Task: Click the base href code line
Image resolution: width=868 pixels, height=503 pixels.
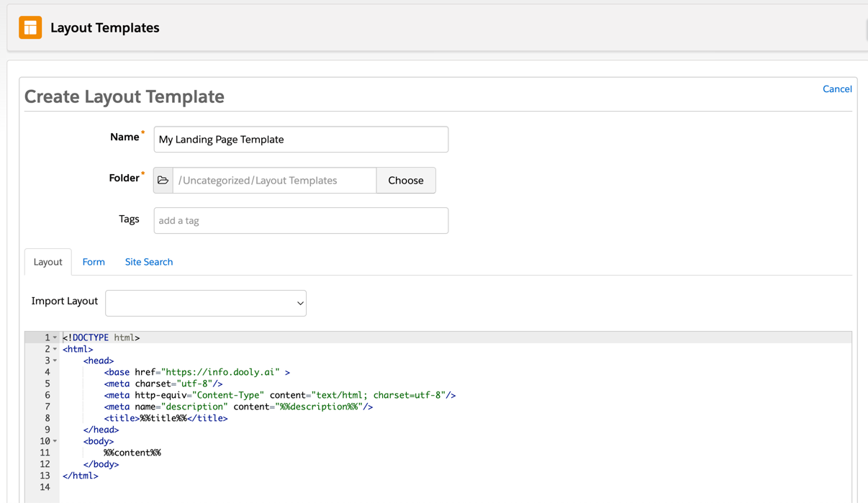Action: click(x=196, y=372)
